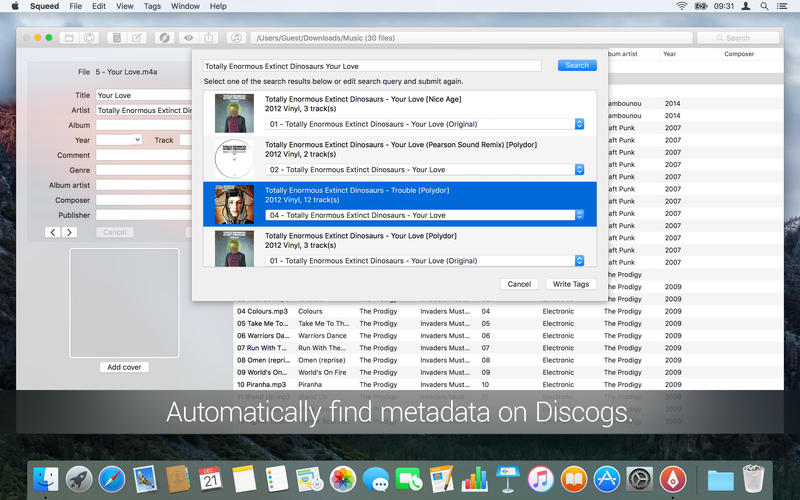The image size is (800, 500).
Task: Select the 10 Piranha.mp3 file row
Action: pyautogui.click(x=508, y=385)
